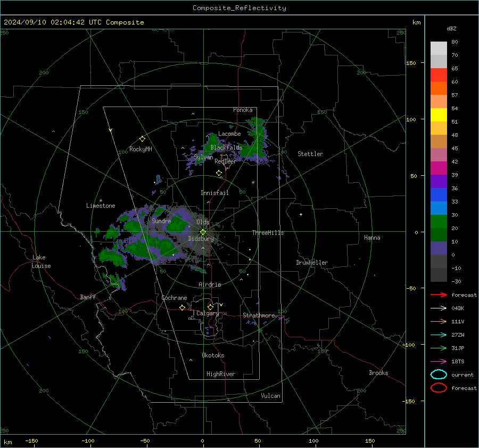
Task: Click the Didsbury city label
Action: coord(201,239)
